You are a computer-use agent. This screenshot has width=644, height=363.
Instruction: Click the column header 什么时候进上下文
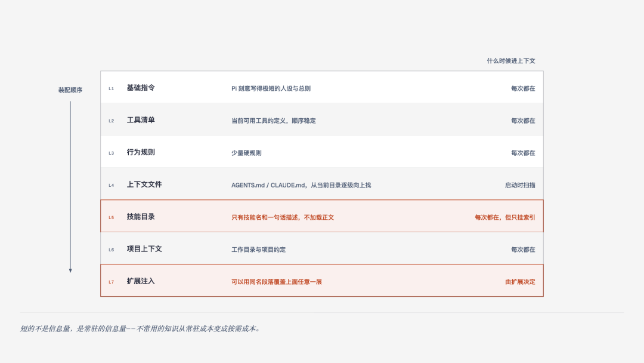click(x=511, y=61)
